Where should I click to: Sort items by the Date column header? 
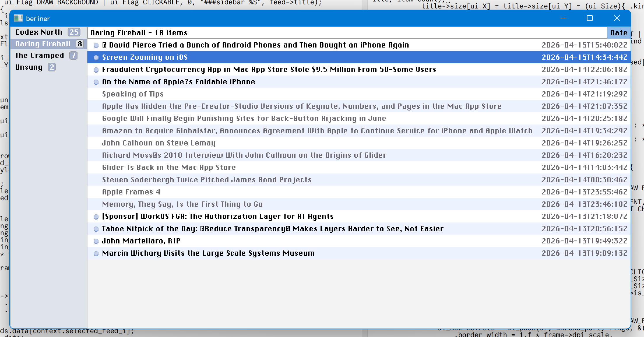(618, 33)
